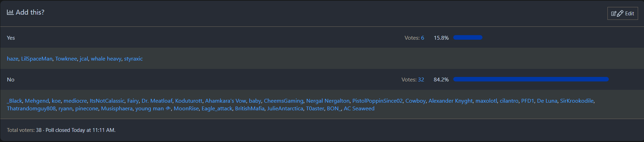Viewport: 644px width, 142px height.
Task: Open LilSpaceMan's profile link
Action: [37, 59]
